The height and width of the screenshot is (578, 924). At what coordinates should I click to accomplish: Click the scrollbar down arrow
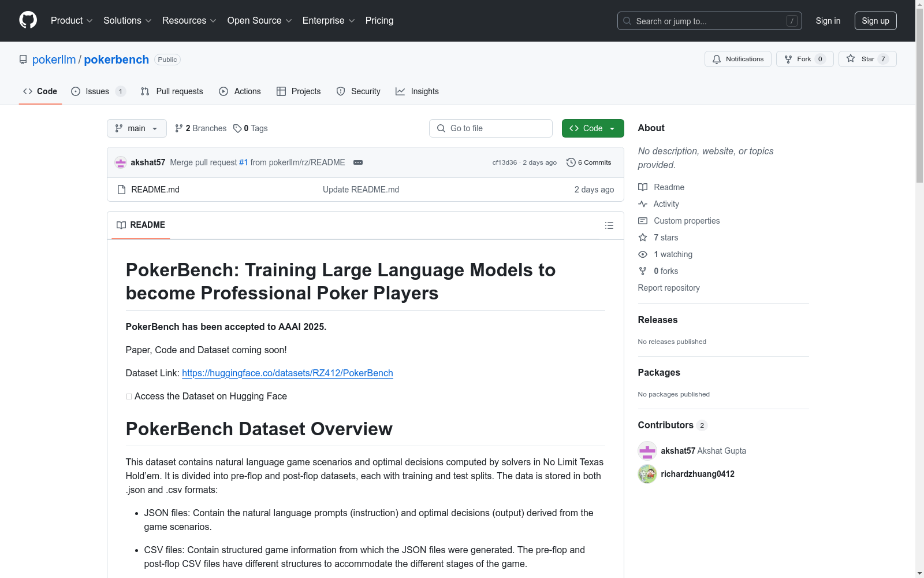point(919,573)
